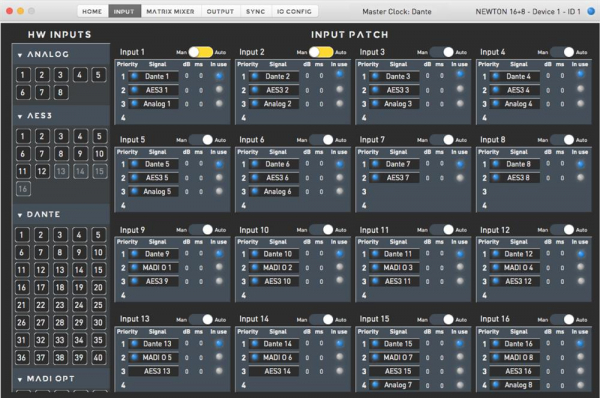
Task: Click the dB value for Analog 5
Action: pos(186,191)
